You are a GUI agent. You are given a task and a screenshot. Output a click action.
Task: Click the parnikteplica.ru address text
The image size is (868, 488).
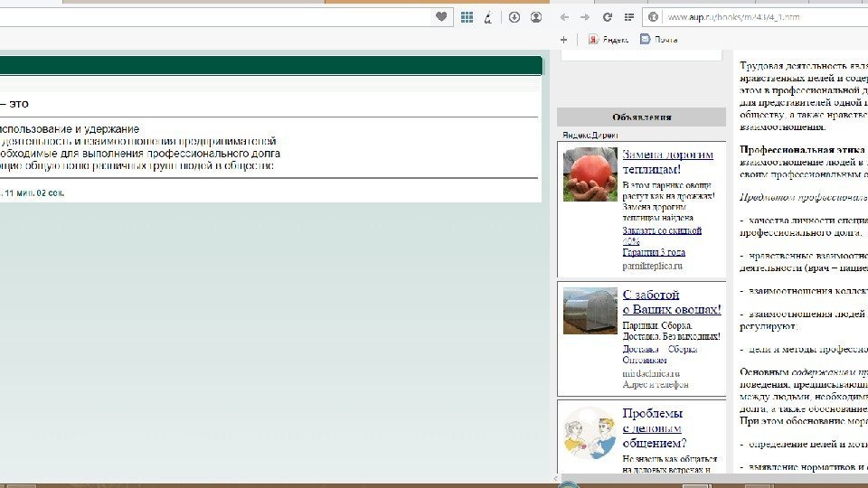652,266
